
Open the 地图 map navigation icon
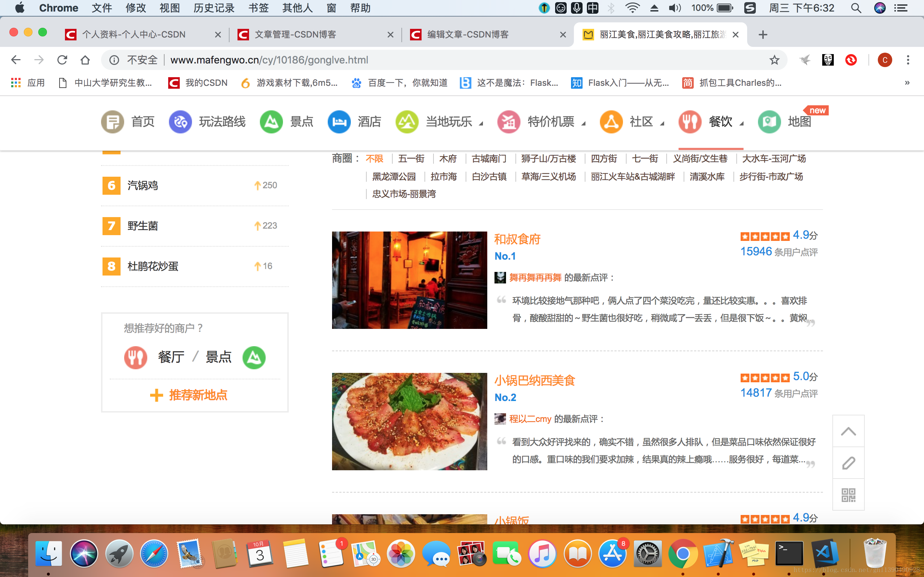pyautogui.click(x=769, y=122)
